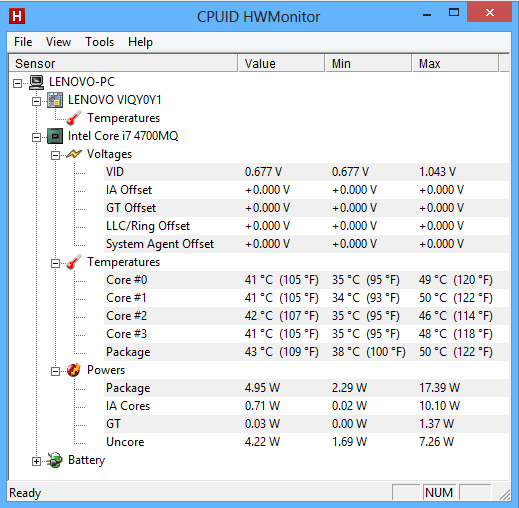519x508 pixels.
Task: Click the Intel Core i7 processor chip icon
Action: tap(55, 136)
